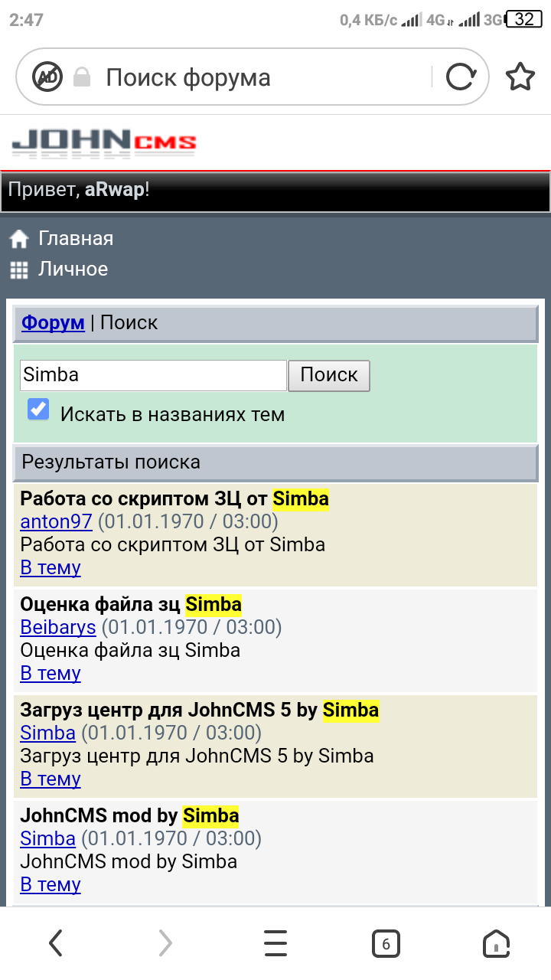Open the browser hamburger menu
Viewport: 551px width, 980px height.
tap(275, 943)
